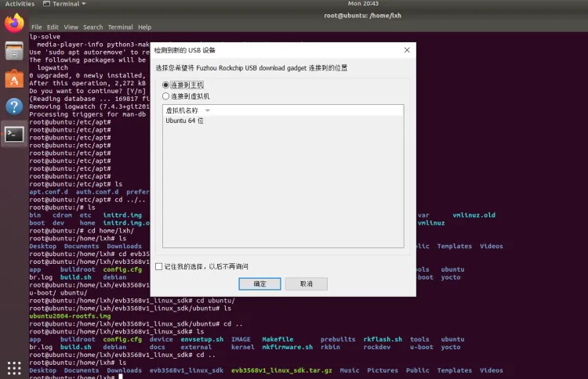Image resolution: width=588 pixels, height=379 pixels.
Task: Click the Terminal icon in the dock
Action: coord(14,135)
